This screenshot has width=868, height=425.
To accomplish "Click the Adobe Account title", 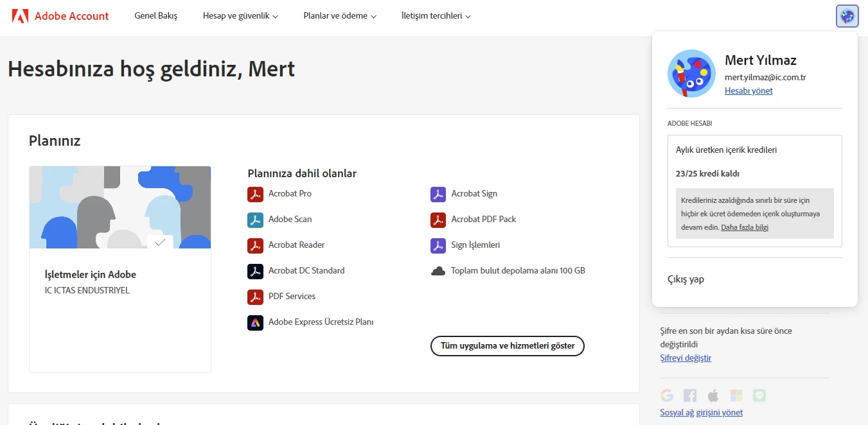I will [72, 16].
